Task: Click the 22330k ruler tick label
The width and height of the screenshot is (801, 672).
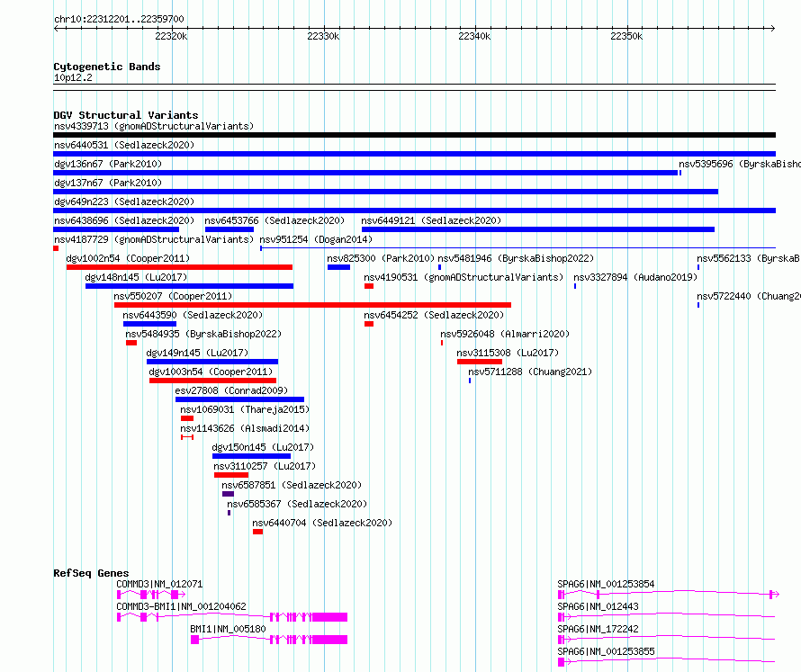Action: [323, 36]
